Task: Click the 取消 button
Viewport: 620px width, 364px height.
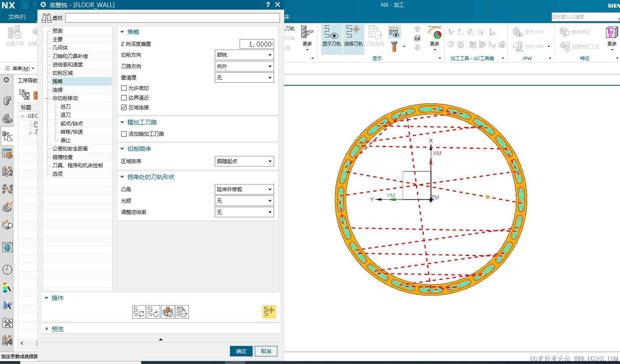Action: tap(266, 351)
